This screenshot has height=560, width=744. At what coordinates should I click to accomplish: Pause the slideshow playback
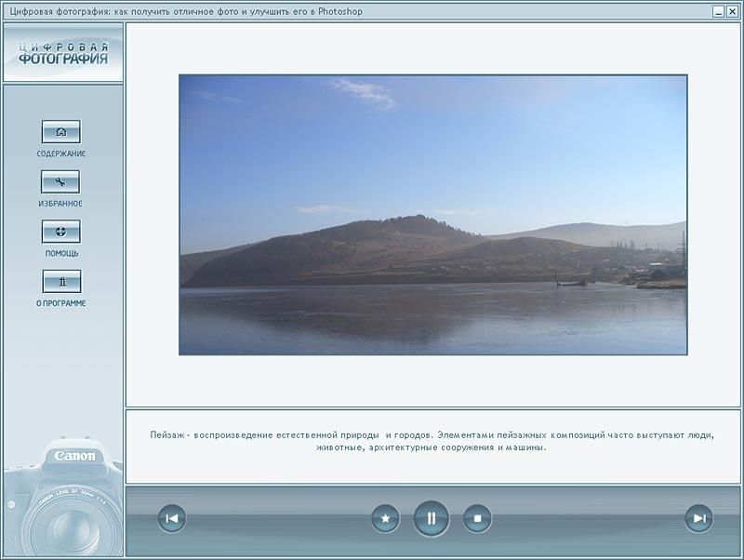point(432,518)
